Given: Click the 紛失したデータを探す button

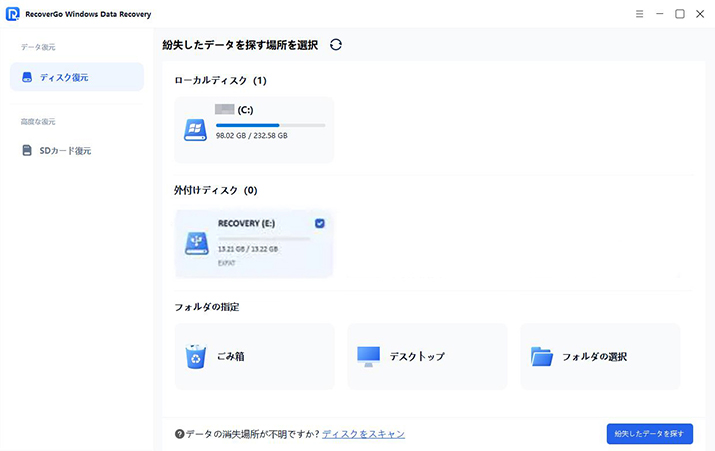Looking at the screenshot, I should (x=650, y=434).
